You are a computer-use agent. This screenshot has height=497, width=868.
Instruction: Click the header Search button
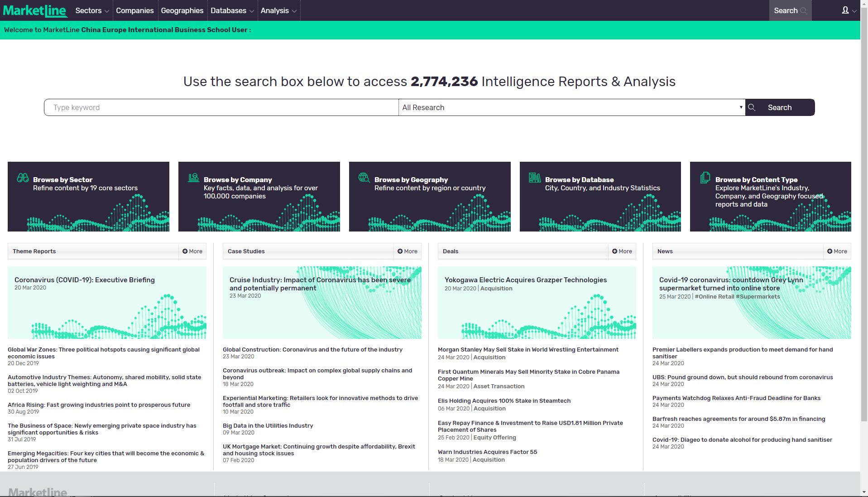point(790,10)
